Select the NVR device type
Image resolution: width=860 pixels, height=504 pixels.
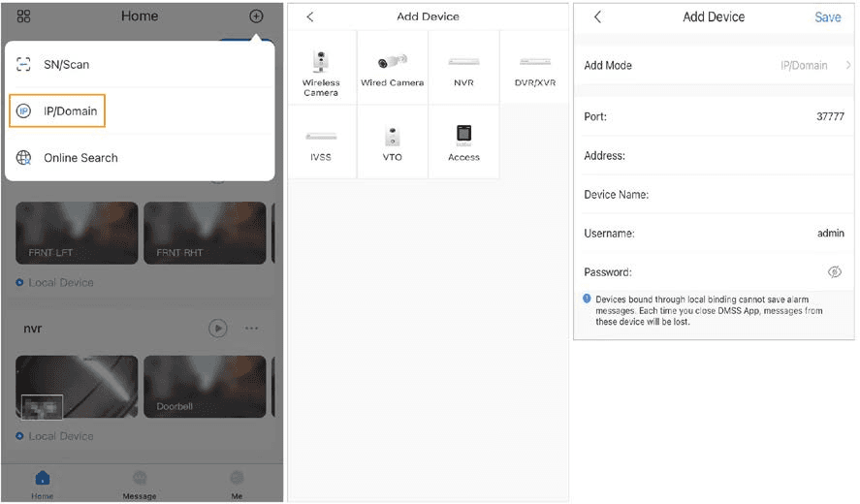coord(464,68)
